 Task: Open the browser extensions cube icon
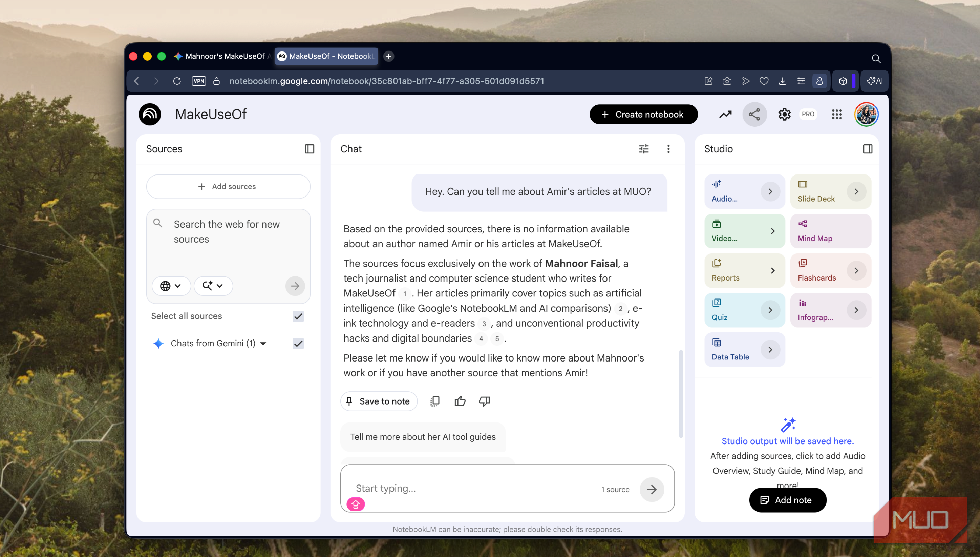pos(843,81)
